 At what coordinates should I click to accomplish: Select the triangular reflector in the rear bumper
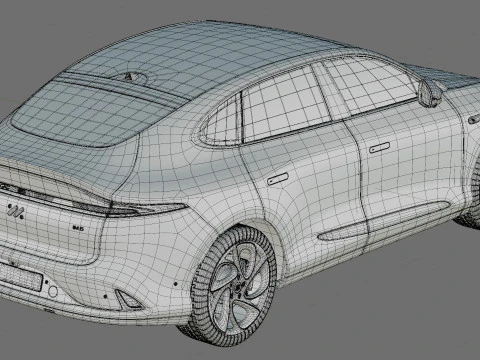pyautogui.click(x=128, y=299)
